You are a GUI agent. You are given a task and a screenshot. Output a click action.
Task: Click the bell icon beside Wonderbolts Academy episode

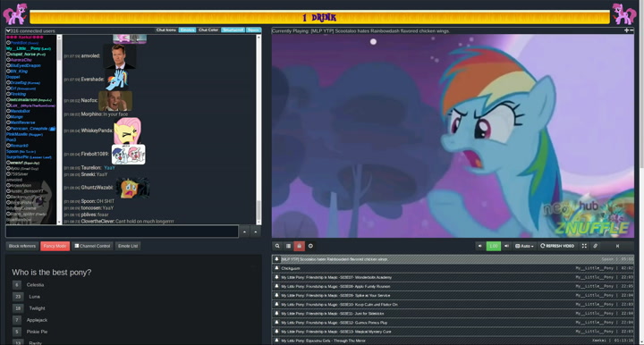click(276, 277)
